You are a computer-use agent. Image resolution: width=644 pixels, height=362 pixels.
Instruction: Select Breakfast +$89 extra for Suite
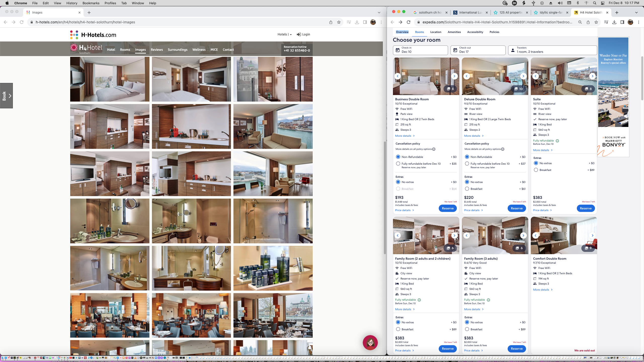click(536, 170)
